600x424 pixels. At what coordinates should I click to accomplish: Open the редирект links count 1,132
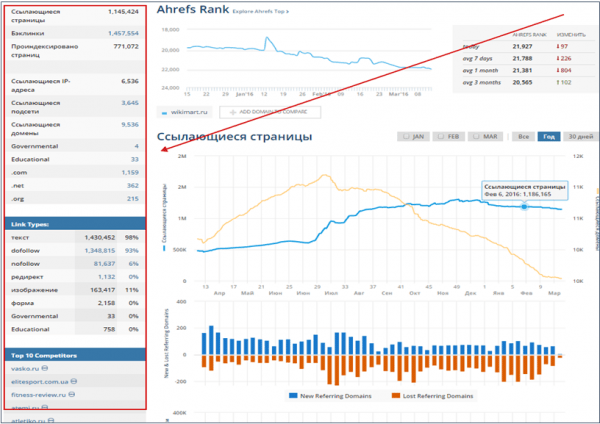click(x=106, y=277)
